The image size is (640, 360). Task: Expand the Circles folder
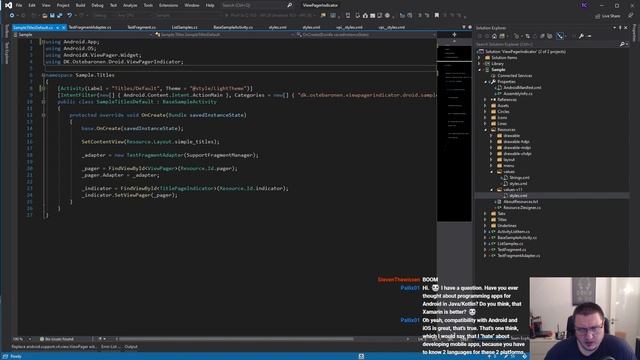[x=486, y=111]
